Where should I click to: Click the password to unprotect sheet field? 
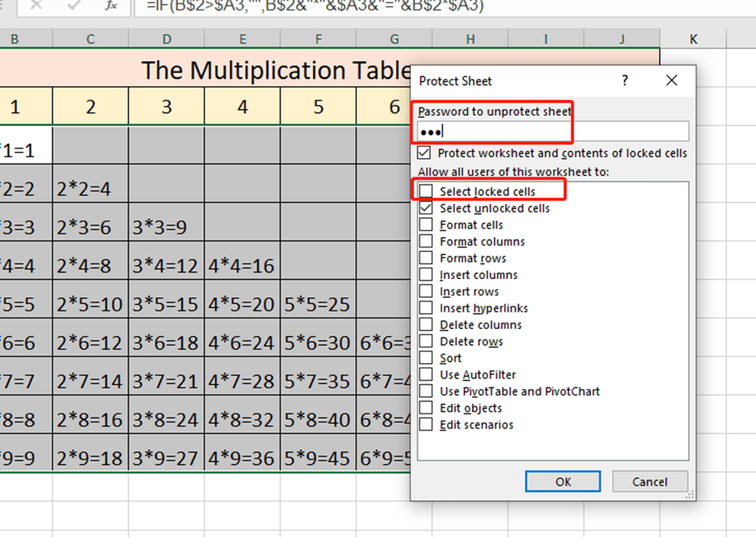click(552, 131)
